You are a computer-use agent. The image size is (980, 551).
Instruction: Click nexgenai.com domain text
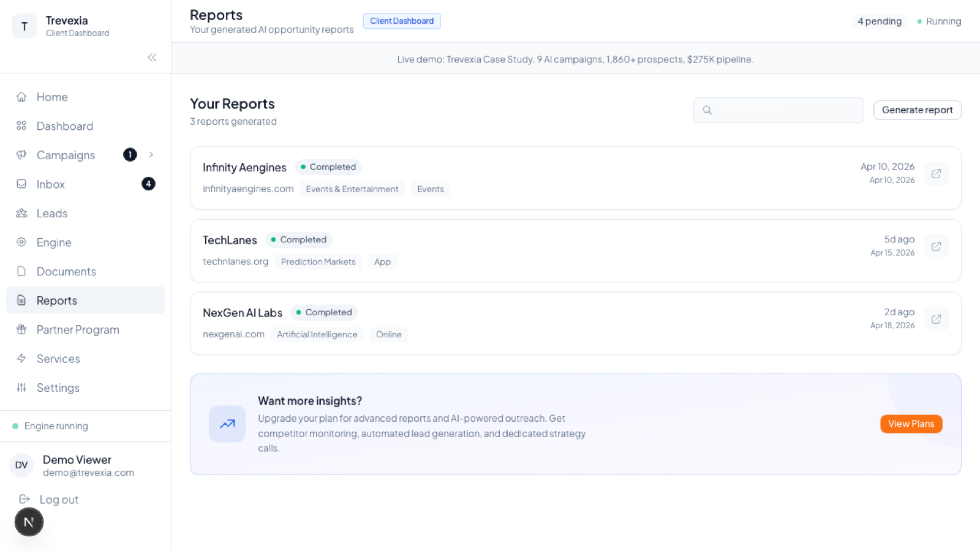point(233,334)
